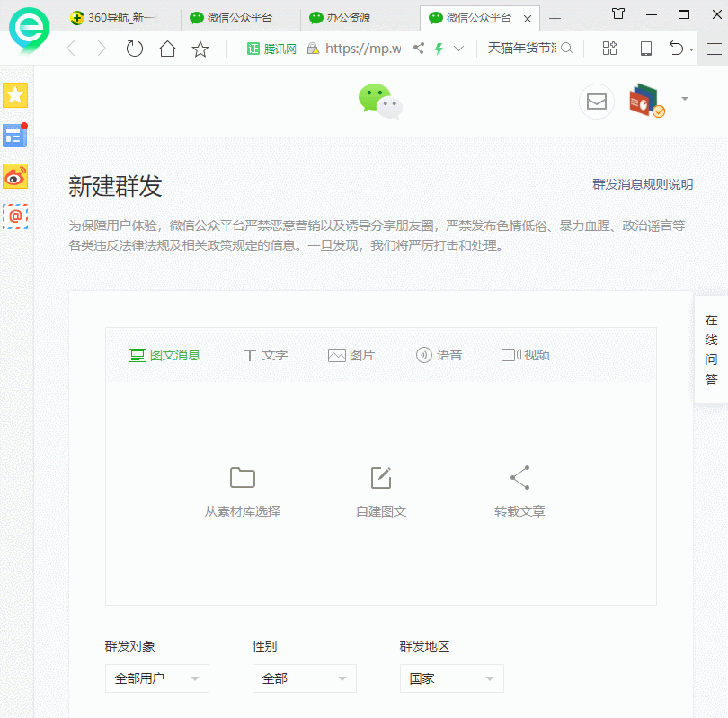Open the 群发地区 国家 dropdown
The height and width of the screenshot is (718, 728).
pos(451,678)
